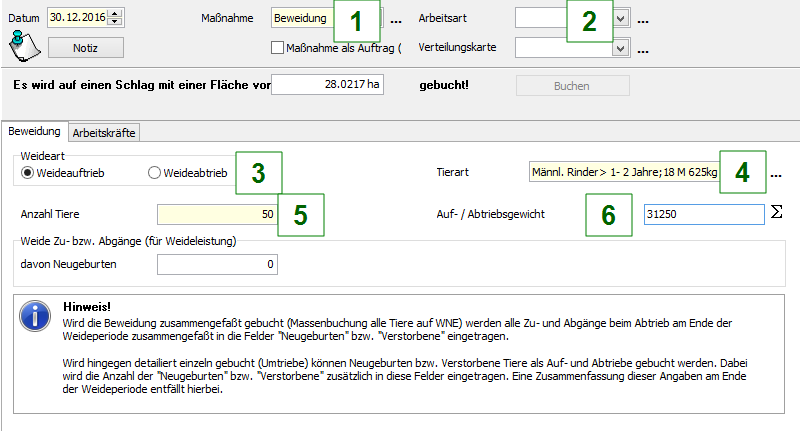Click the Arbeitsart label
This screenshot has width=800, height=431.
pyautogui.click(x=442, y=18)
